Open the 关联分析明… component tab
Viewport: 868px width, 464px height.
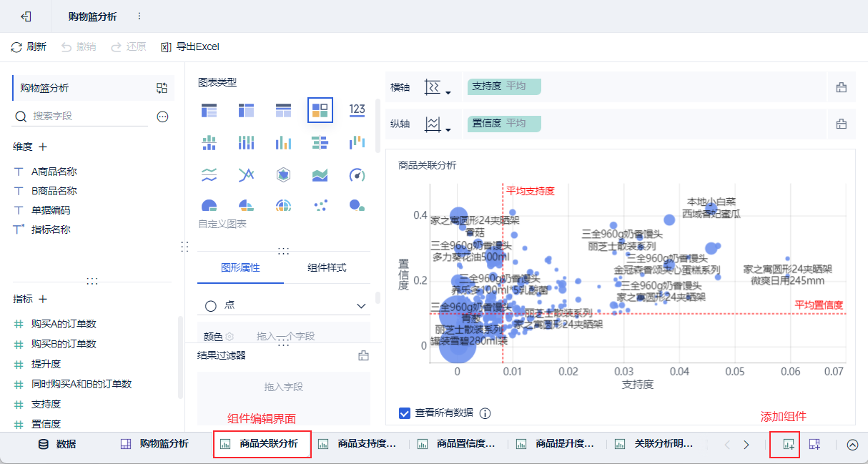click(x=654, y=444)
